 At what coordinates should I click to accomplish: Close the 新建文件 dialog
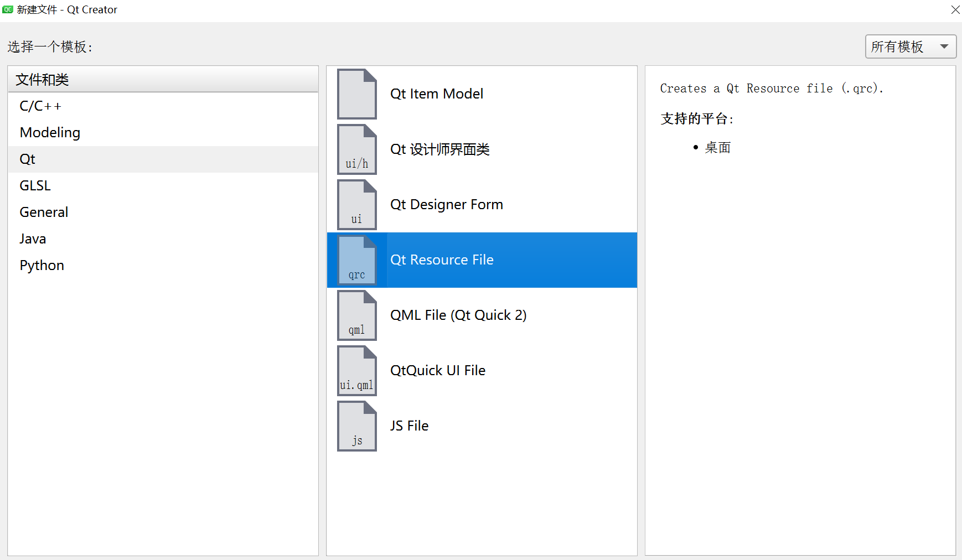click(x=955, y=9)
